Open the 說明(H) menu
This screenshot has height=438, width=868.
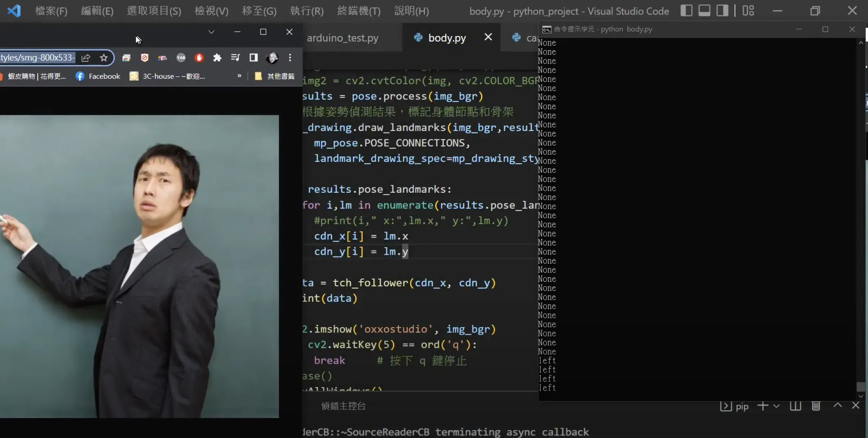412,11
